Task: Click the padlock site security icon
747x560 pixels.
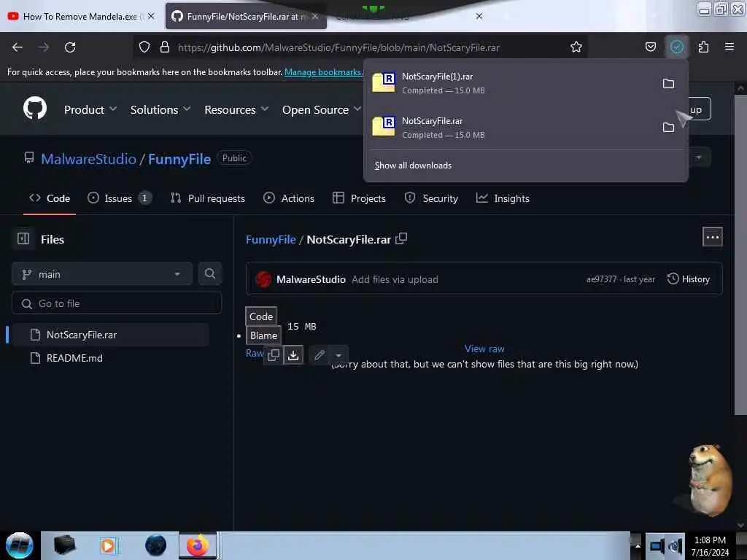Action: [165, 47]
